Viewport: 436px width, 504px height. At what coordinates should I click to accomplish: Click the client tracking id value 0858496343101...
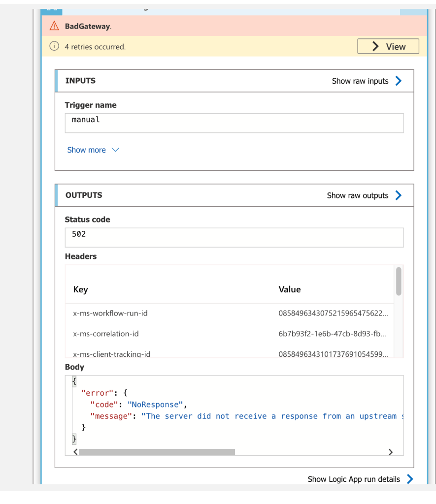pos(334,354)
